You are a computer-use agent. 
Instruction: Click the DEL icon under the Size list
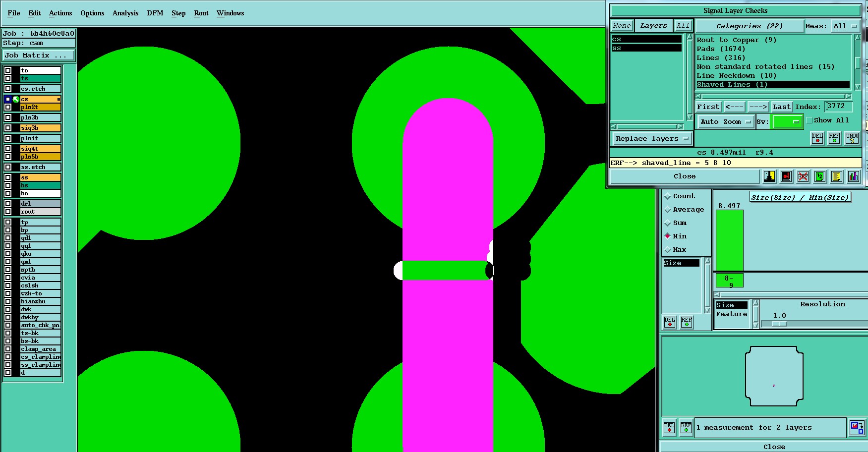(670, 322)
